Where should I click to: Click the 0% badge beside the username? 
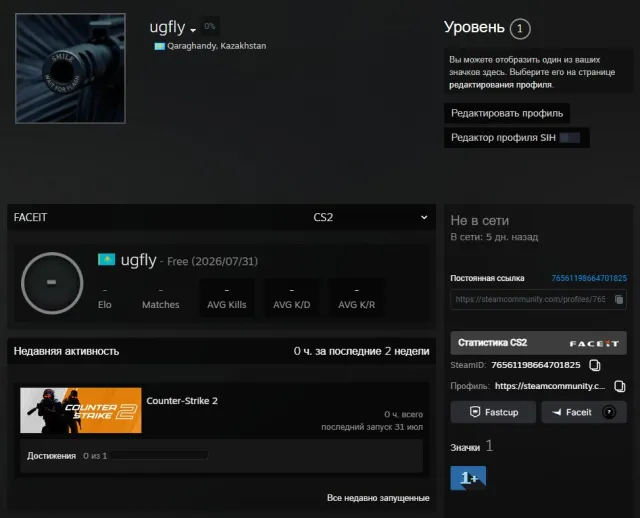point(209,26)
